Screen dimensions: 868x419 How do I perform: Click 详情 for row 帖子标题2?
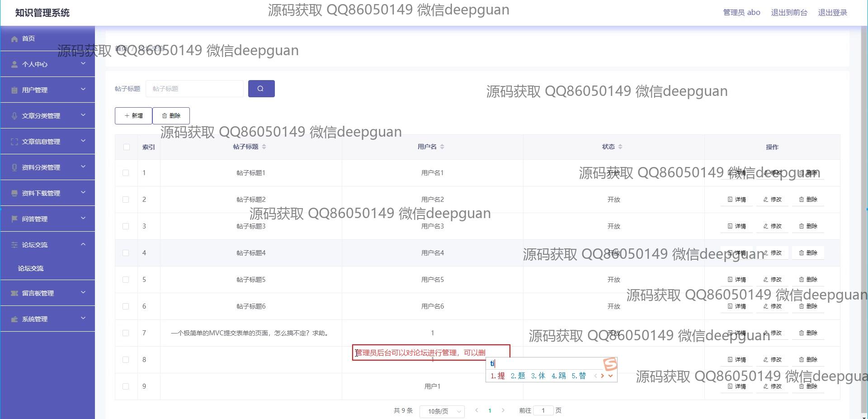737,200
